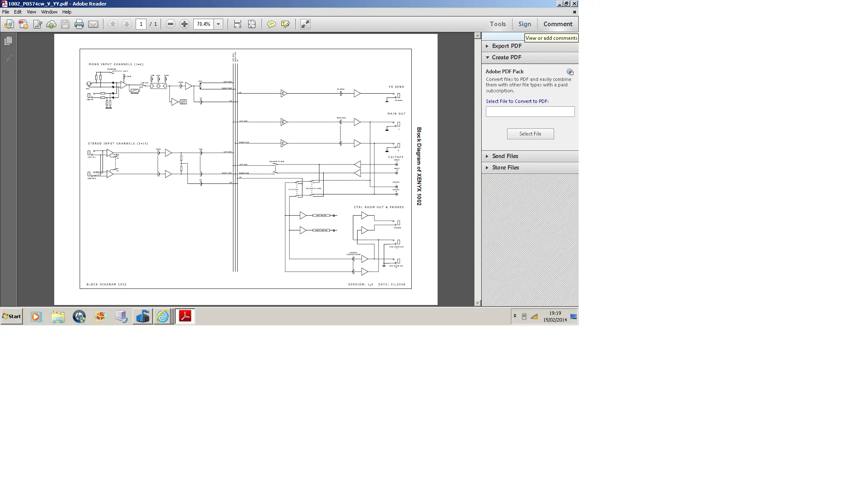The image size is (868, 488).
Task: Click the fit width scrolling icon
Action: 238,24
